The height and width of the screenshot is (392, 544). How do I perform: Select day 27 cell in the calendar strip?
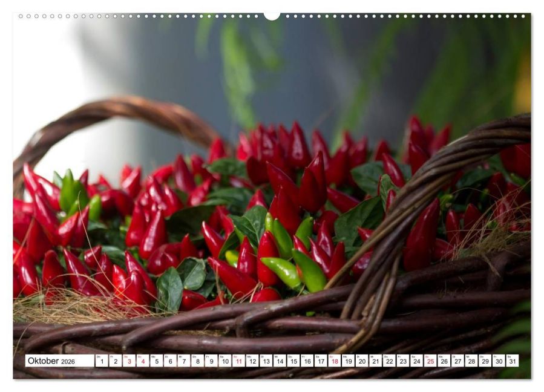pyautogui.click(x=458, y=361)
